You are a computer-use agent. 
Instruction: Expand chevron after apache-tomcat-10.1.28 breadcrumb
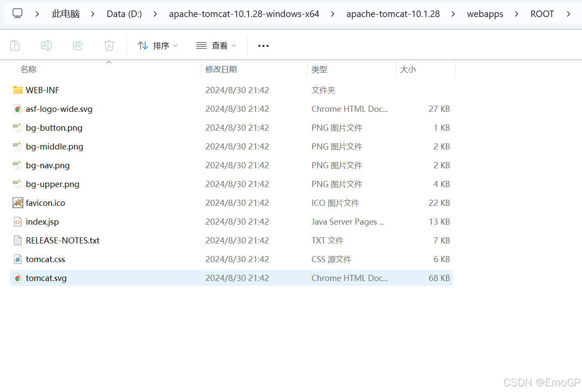click(453, 14)
